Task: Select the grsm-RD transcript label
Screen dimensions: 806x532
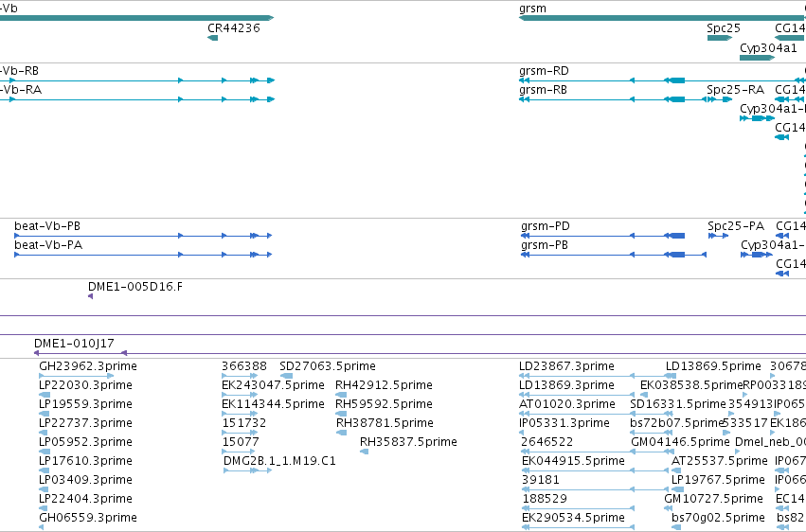Action: coord(544,71)
